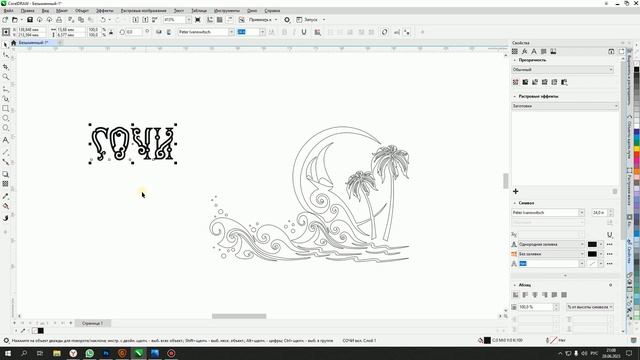Toggle Underline in the property bar

click(304, 32)
